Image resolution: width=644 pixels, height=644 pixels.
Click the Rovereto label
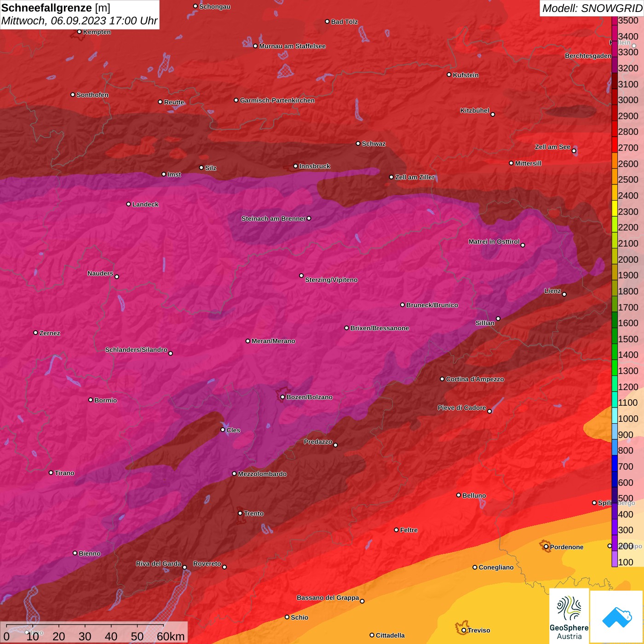pos(207,563)
